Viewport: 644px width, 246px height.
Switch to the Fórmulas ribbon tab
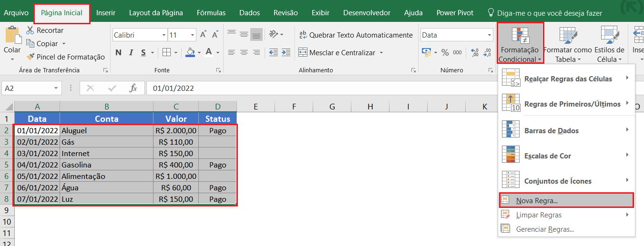(x=212, y=13)
